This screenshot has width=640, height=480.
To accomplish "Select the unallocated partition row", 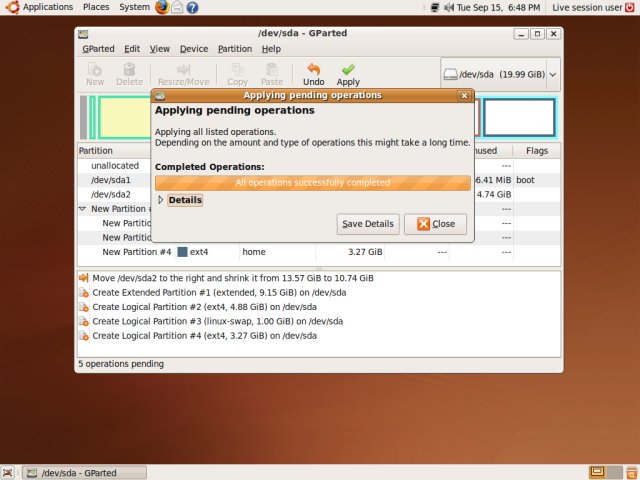I will click(115, 166).
